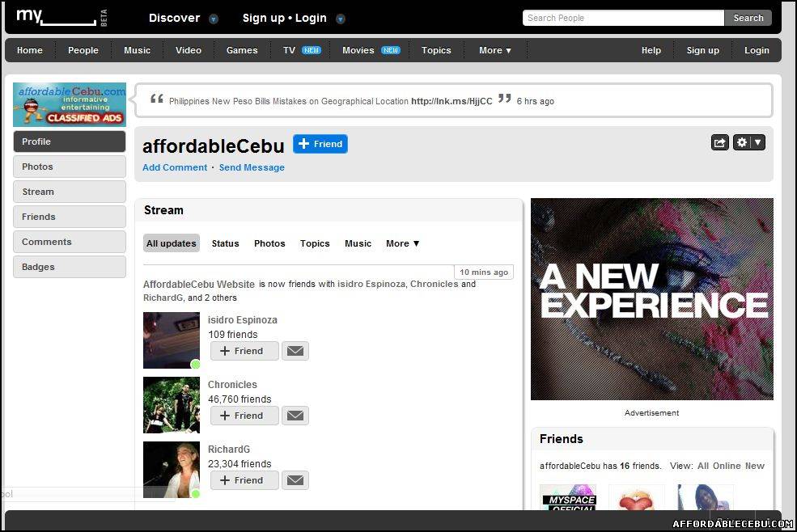Open the Chronicles name link
797x532 pixels.
point(232,385)
